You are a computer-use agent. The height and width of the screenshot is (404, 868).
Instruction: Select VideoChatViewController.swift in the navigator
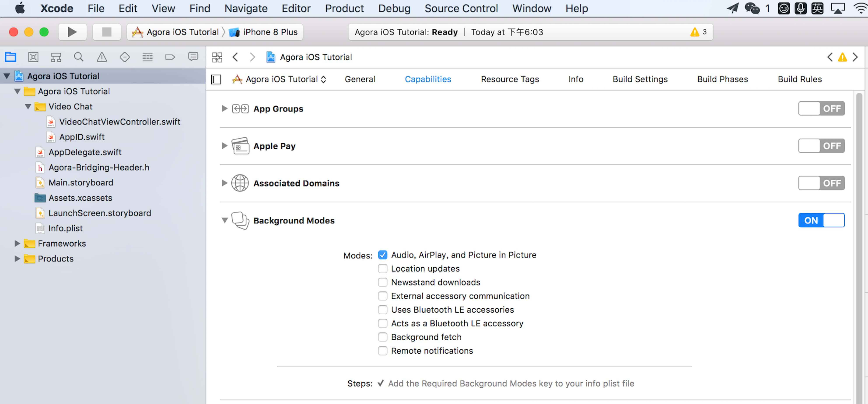(x=103, y=122)
